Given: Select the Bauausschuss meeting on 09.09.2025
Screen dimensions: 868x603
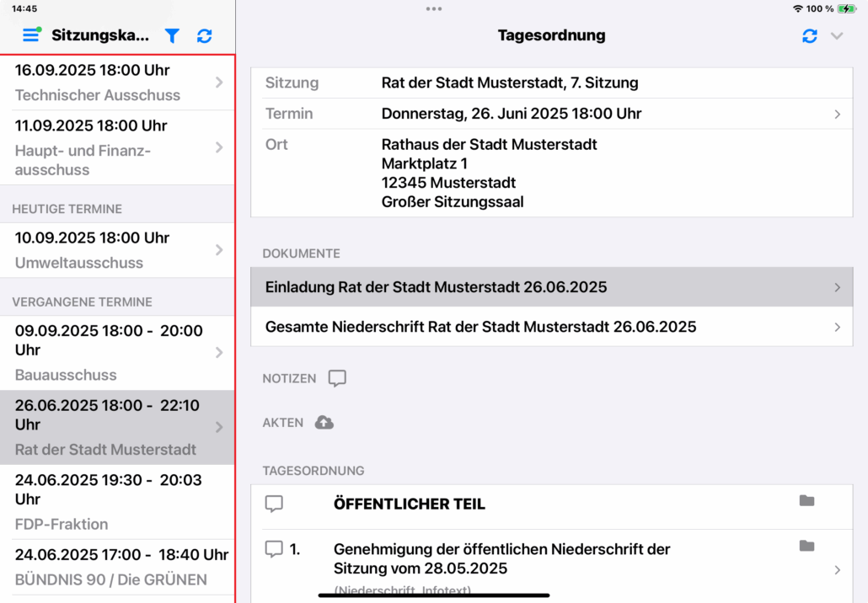Looking at the screenshot, I should (x=116, y=352).
